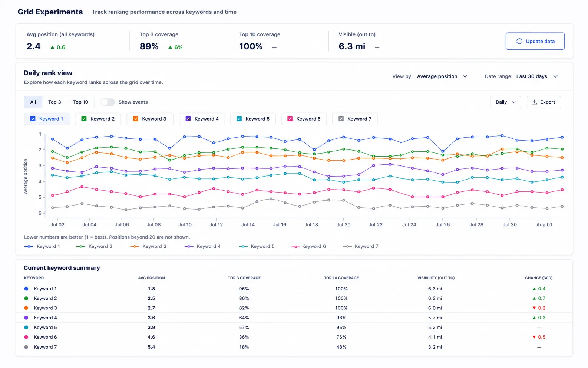Image resolution: width=588 pixels, height=368 pixels.
Task: Click green up arrow beside 6% change
Action: tap(170, 47)
